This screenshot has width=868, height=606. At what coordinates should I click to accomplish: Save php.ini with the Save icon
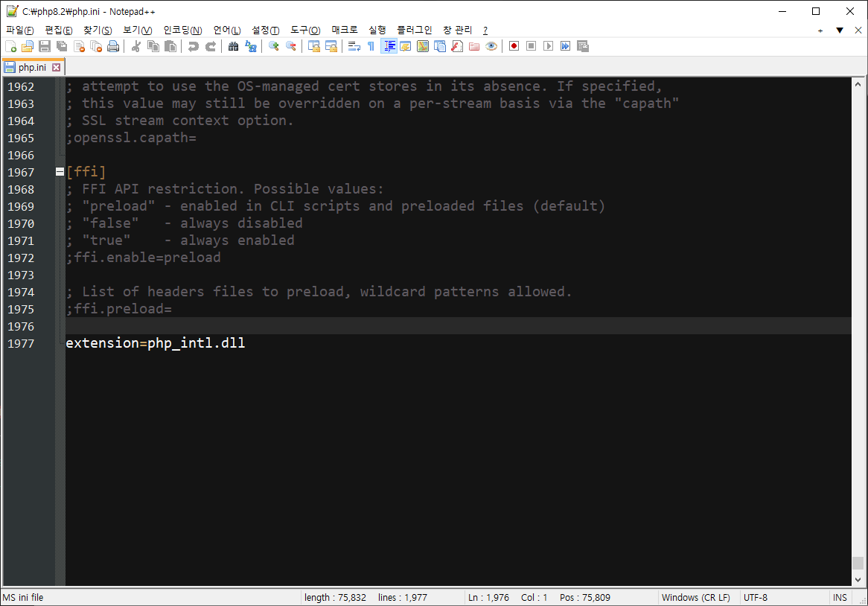click(x=45, y=46)
